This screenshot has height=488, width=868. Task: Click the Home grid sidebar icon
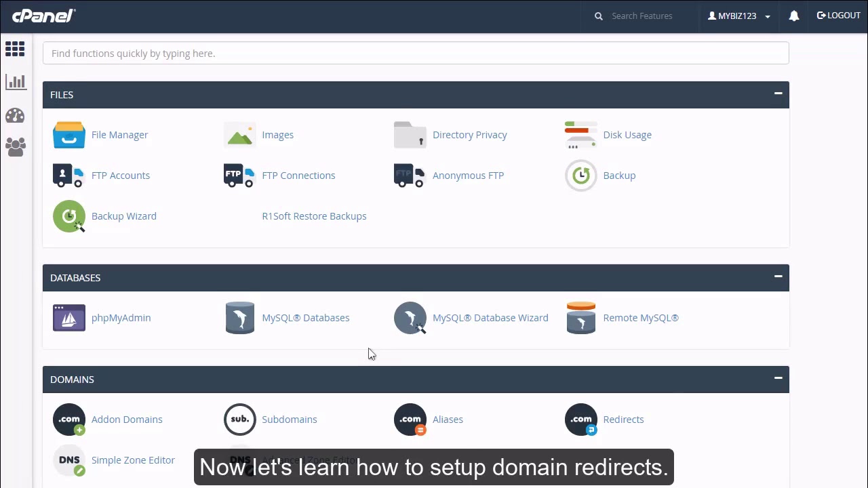[x=15, y=49]
